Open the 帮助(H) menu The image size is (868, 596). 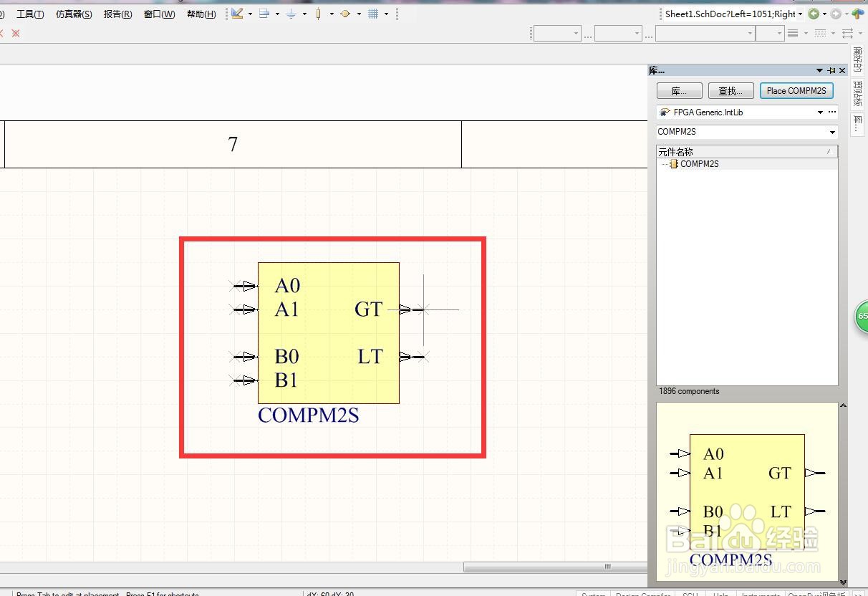pos(201,14)
